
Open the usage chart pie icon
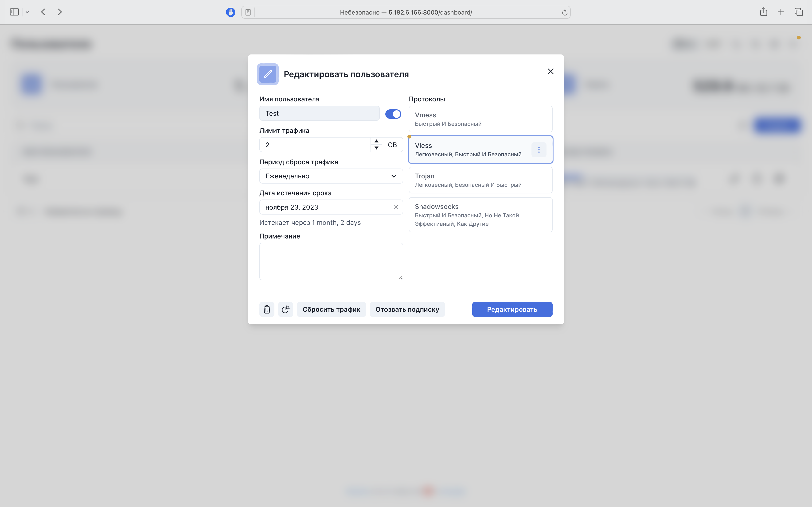coord(285,309)
